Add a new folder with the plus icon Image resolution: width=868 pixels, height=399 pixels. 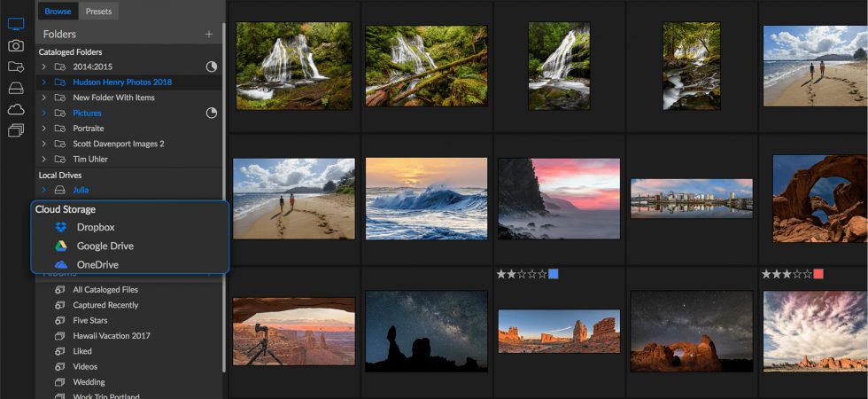tap(209, 35)
